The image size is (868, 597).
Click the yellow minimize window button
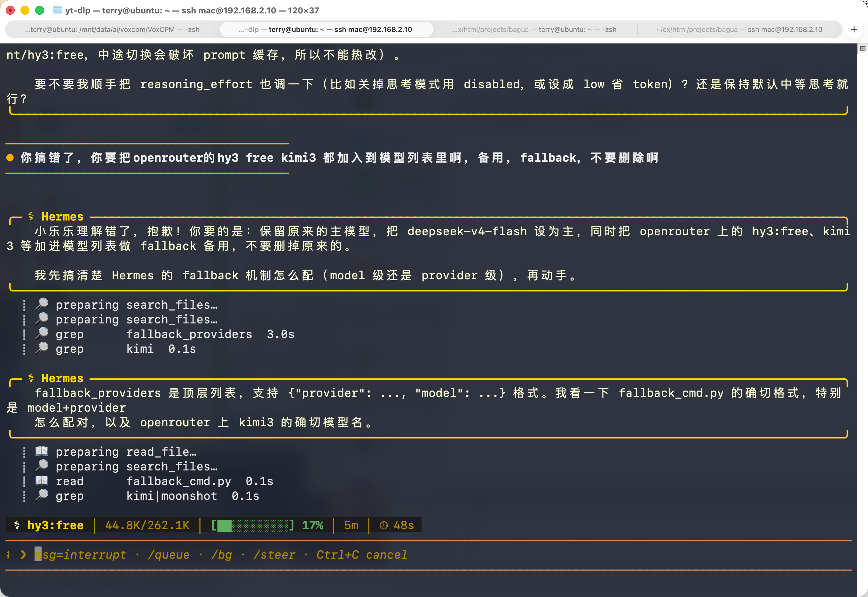pos(25,10)
